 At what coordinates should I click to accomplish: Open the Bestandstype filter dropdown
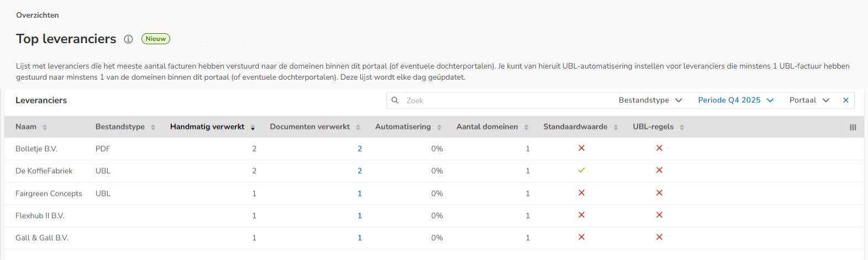tap(650, 100)
